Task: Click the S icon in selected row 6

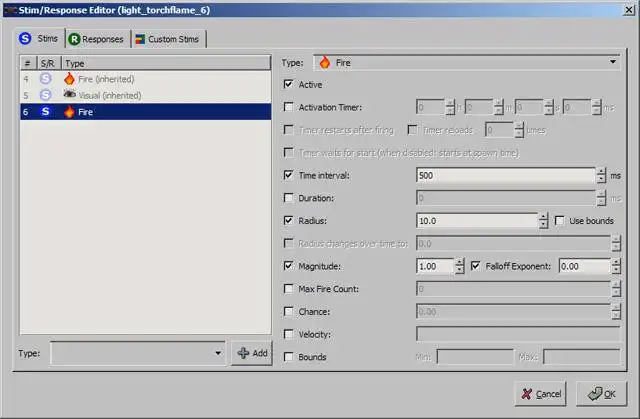Action: click(x=46, y=111)
